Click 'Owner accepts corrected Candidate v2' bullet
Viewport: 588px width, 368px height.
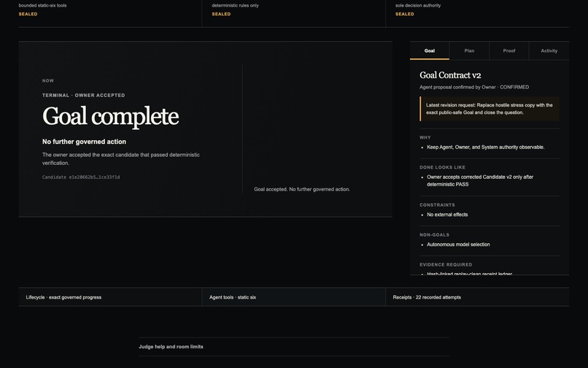pos(480,180)
